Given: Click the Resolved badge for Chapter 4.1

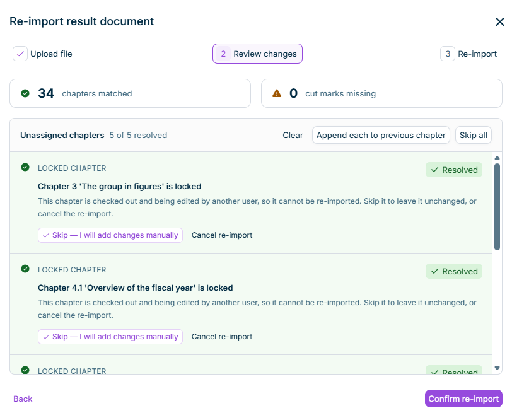Looking at the screenshot, I should coord(454,271).
